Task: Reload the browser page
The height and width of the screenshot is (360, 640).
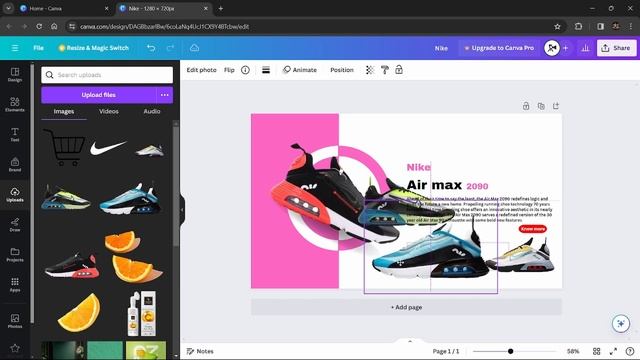Action: click(39, 26)
